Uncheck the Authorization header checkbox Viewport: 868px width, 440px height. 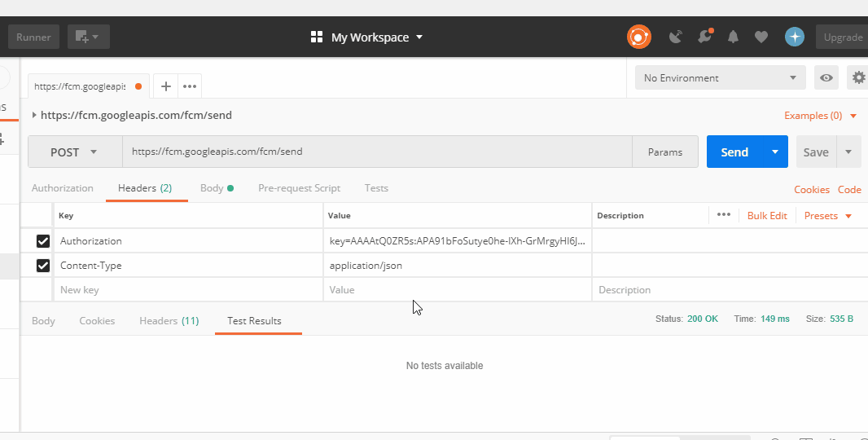[42, 241]
